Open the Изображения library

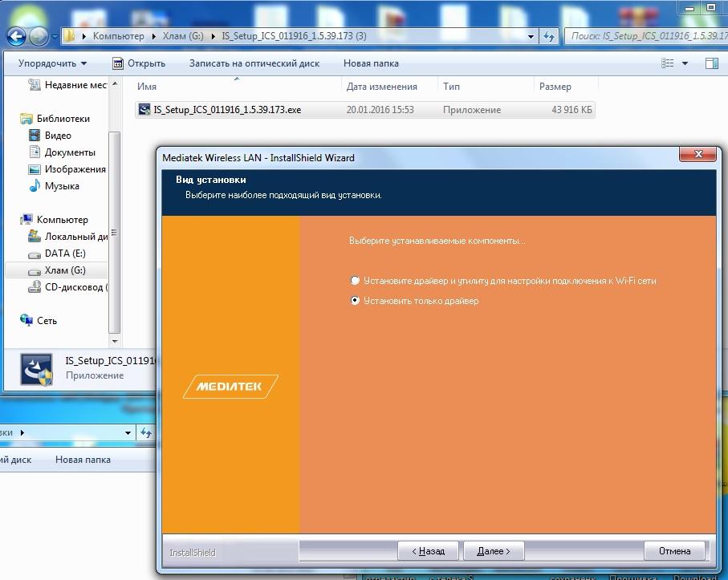(x=67, y=169)
